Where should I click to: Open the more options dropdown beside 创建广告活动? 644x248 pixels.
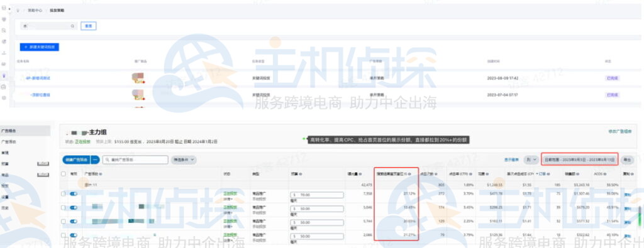click(x=96, y=160)
